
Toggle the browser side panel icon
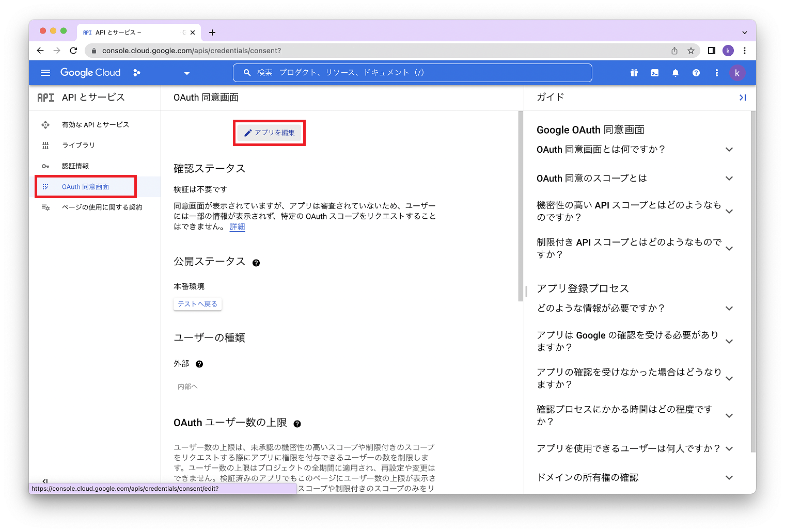pos(712,51)
